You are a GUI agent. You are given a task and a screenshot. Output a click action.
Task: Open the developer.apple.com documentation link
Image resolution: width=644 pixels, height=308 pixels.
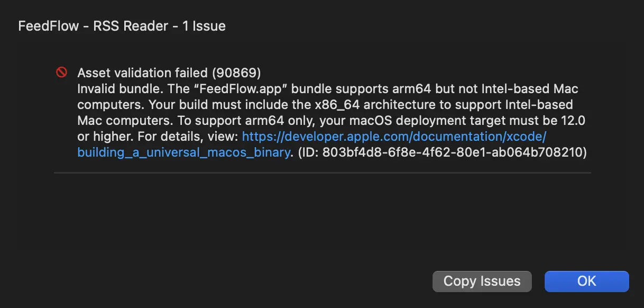pyautogui.click(x=394, y=137)
